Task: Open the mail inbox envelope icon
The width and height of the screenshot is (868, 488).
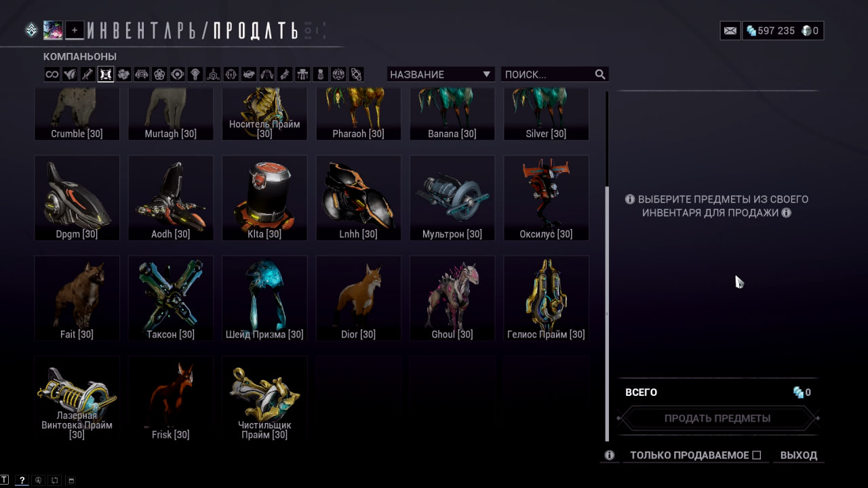Action: tap(730, 30)
